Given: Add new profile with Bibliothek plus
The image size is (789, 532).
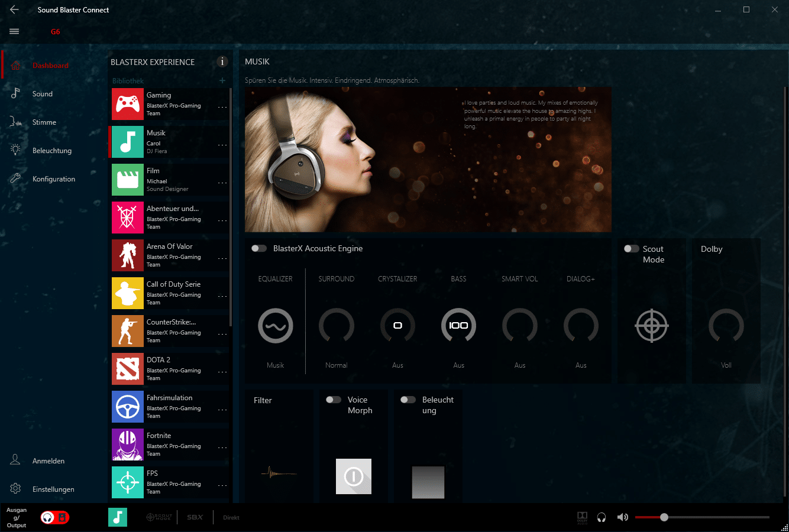Looking at the screenshot, I should point(222,80).
